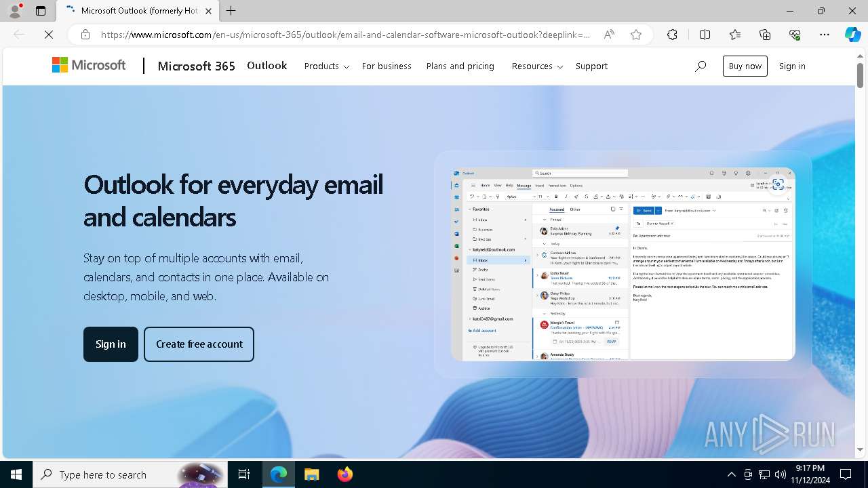Open the clock showing 9:17 PM

(x=810, y=474)
